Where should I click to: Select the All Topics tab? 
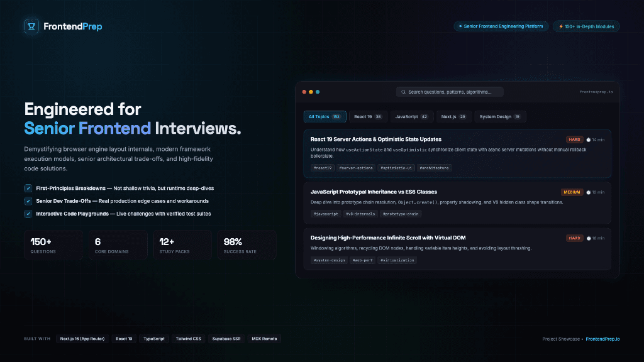point(325,116)
